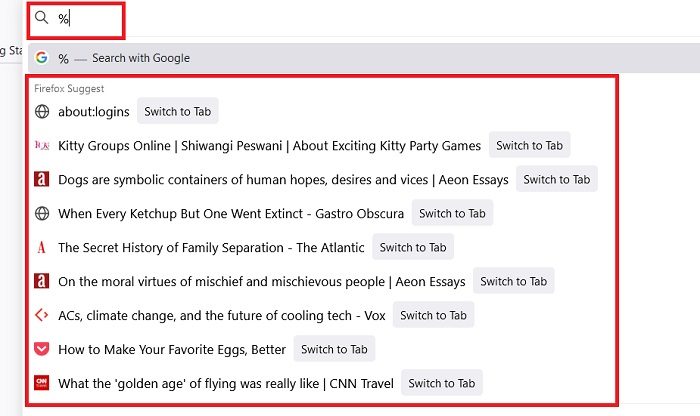The width and height of the screenshot is (700, 416).
Task: Click The Atlantic favicon
Action: pyautogui.click(x=42, y=247)
